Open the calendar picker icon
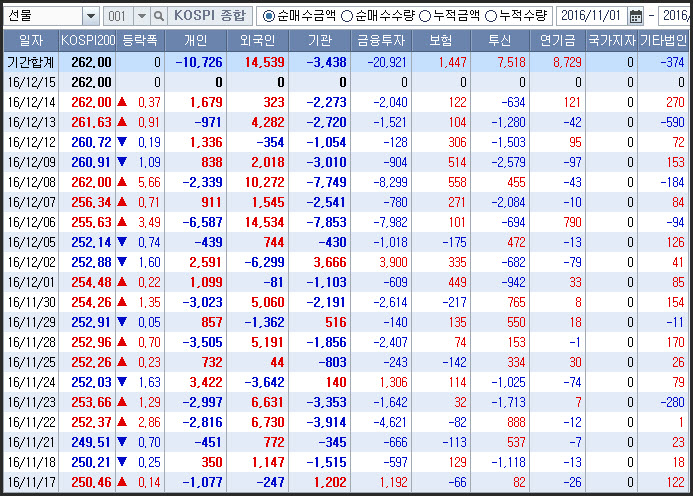This screenshot has height=496, width=693. (636, 17)
